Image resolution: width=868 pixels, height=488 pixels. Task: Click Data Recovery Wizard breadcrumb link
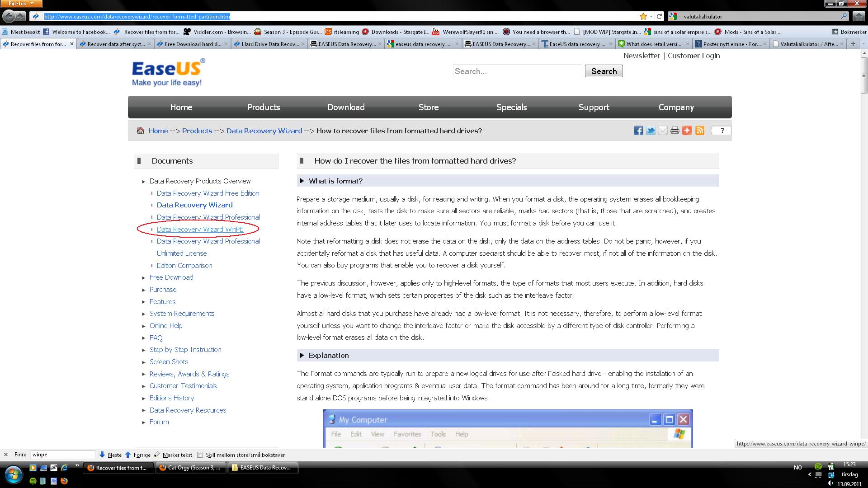pyautogui.click(x=264, y=131)
